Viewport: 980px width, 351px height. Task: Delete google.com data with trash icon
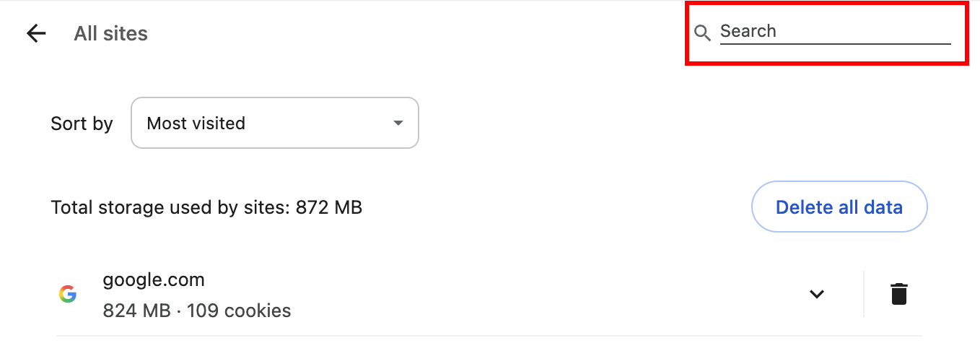[898, 295]
